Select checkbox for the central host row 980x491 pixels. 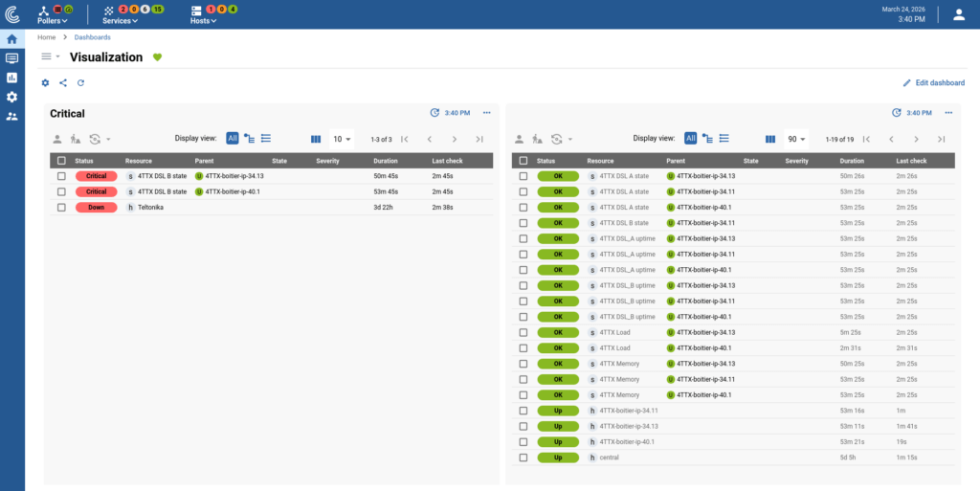tap(523, 458)
